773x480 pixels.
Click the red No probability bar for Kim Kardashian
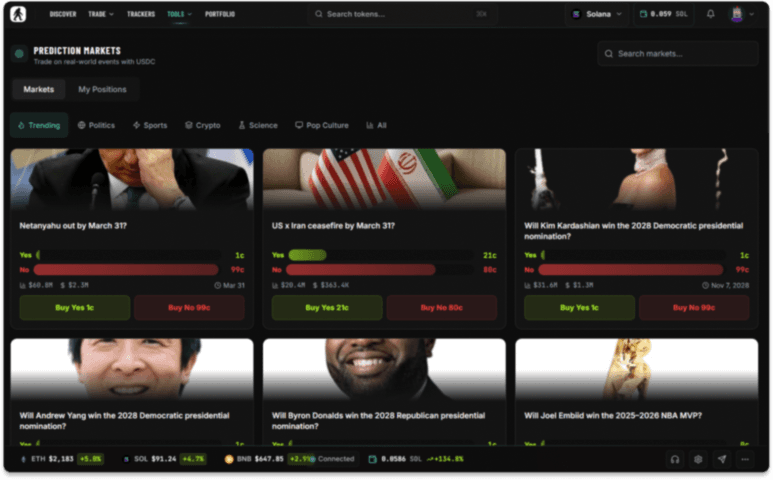(630, 270)
